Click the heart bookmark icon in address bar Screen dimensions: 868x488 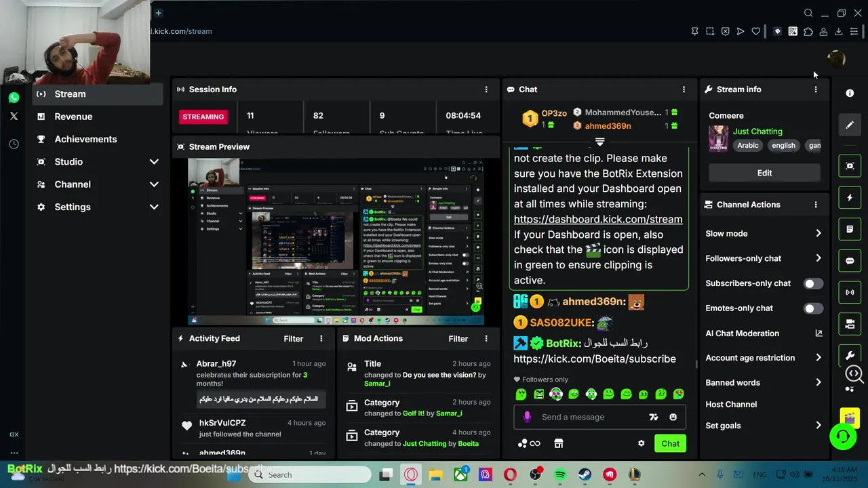(756, 31)
